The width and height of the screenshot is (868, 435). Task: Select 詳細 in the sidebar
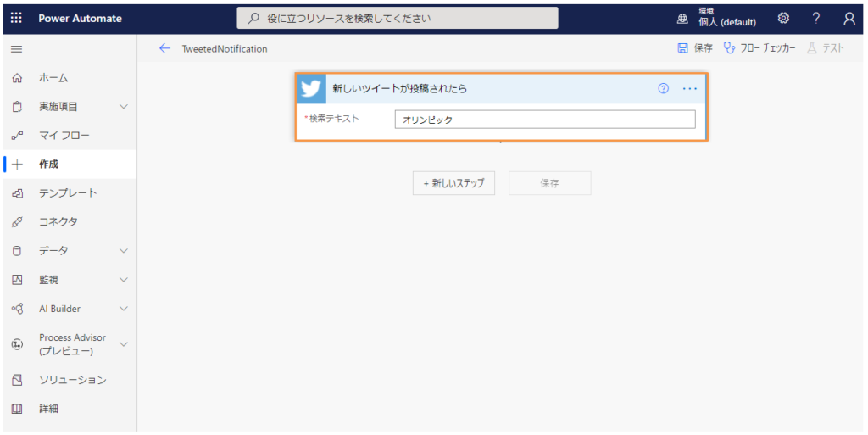[x=48, y=409]
